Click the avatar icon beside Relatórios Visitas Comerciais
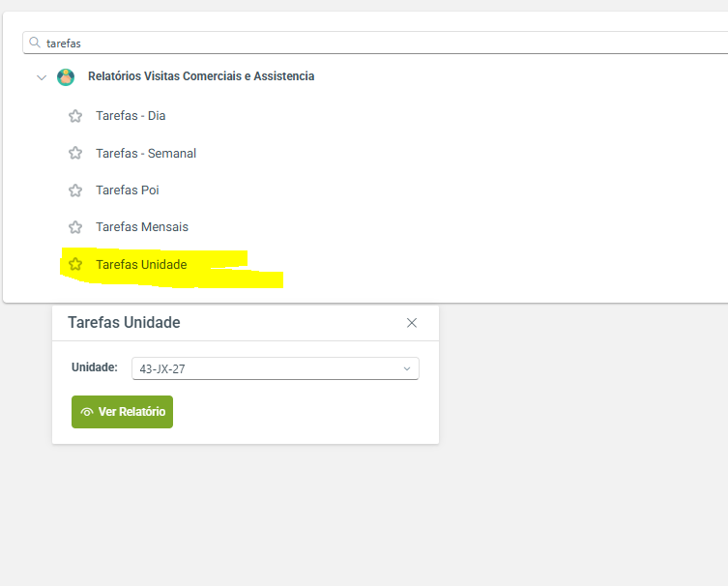 tap(66, 77)
